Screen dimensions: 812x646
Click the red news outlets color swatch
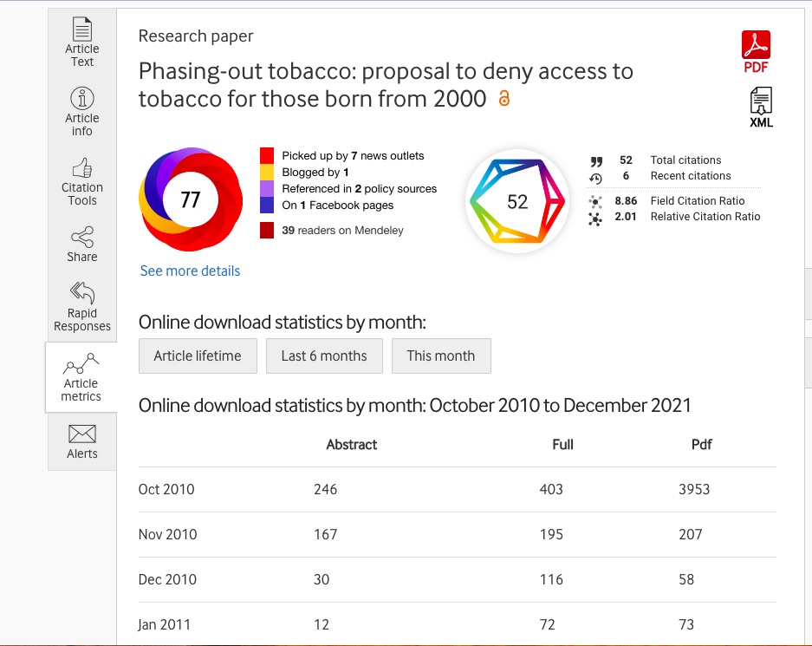point(268,156)
